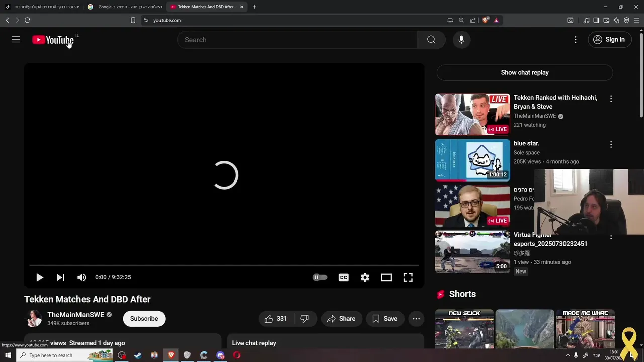Sign in to YouTube
Image resolution: width=644 pixels, height=362 pixels.
pos(609,40)
